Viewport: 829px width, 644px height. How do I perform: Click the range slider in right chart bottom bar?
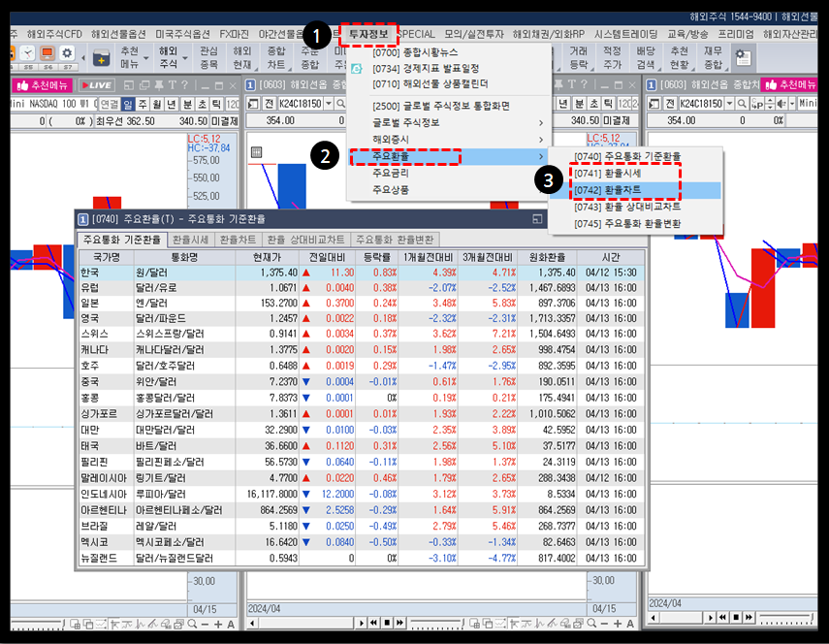click(786, 618)
